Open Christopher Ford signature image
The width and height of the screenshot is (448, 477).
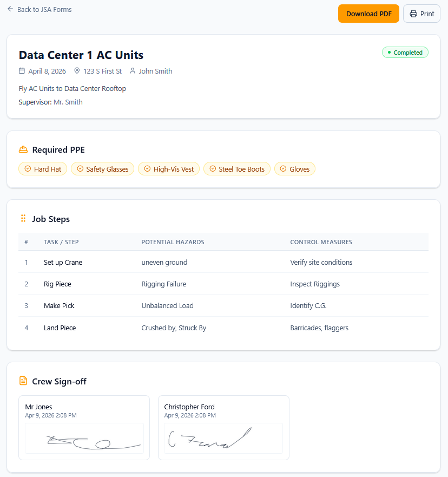(x=223, y=439)
